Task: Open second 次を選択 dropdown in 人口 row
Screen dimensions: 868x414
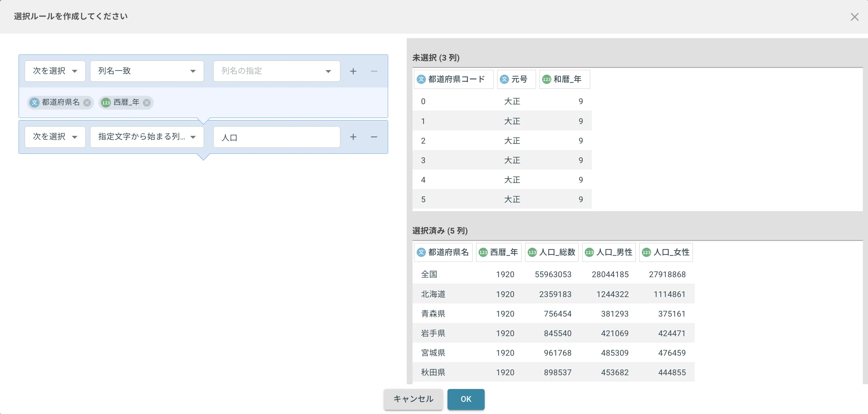Action: [55, 137]
